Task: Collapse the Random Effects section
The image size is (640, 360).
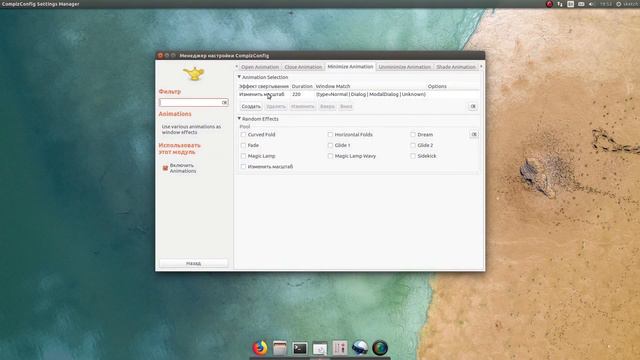Action: (240, 119)
